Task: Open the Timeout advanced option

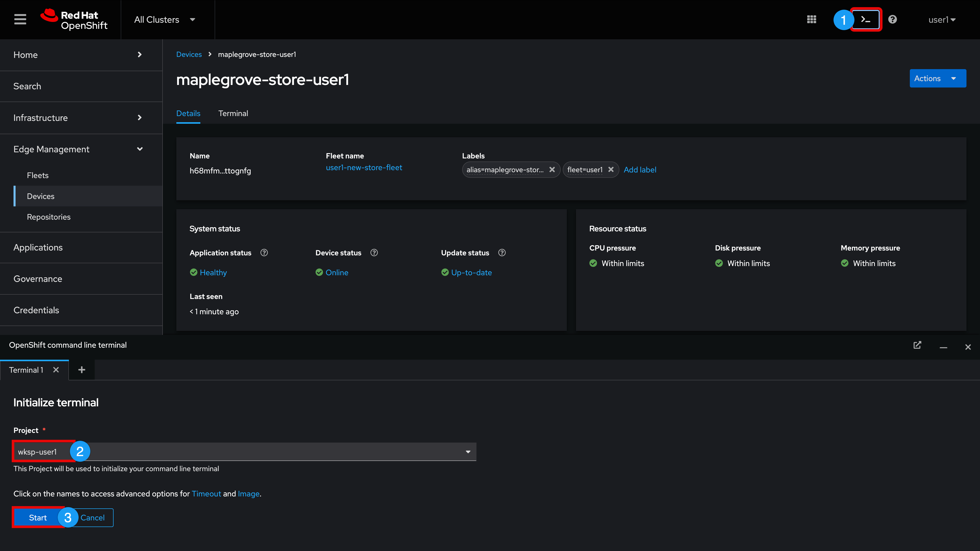Action: click(206, 494)
